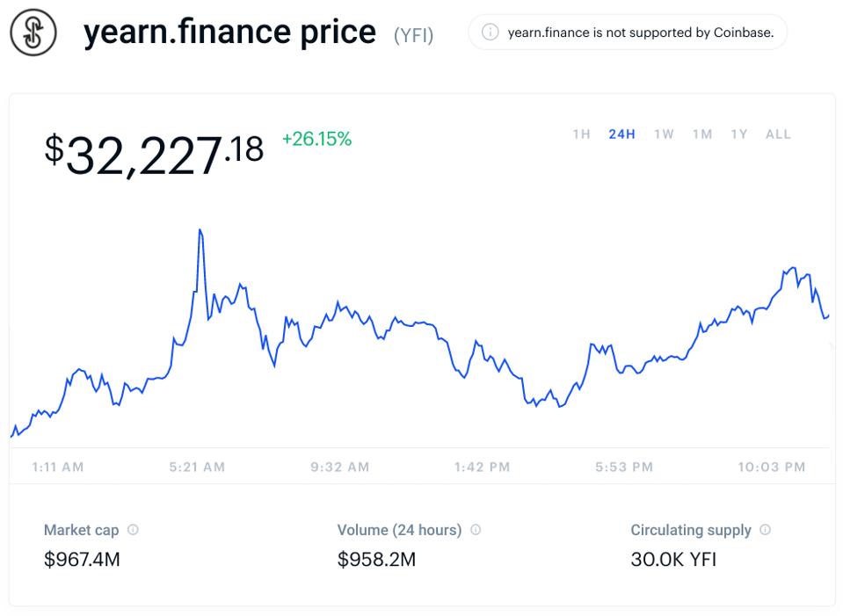The image size is (843, 616).
Task: Click the 'not supported by Coinbase' notice
Action: pos(640,33)
